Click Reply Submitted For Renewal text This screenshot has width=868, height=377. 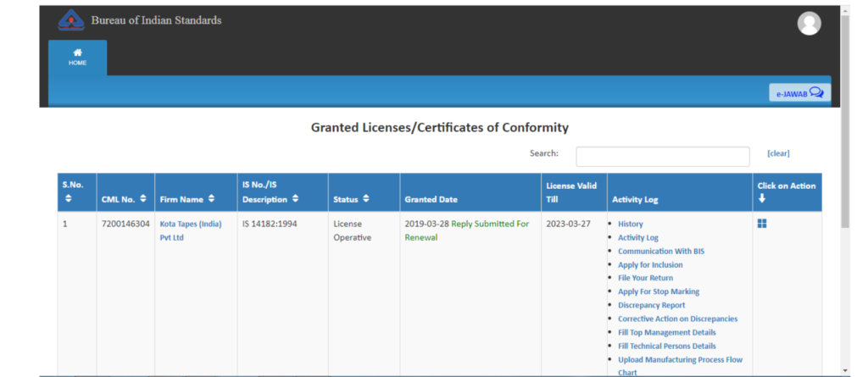467,230
